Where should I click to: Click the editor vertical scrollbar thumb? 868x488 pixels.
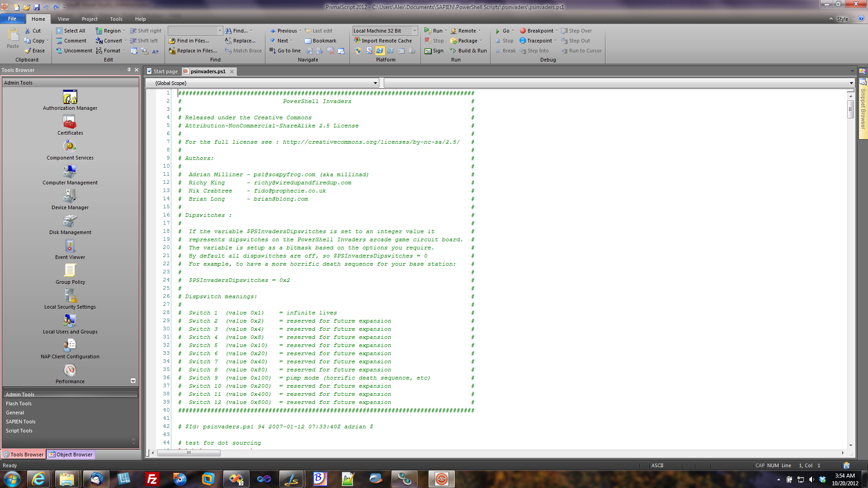[850, 109]
